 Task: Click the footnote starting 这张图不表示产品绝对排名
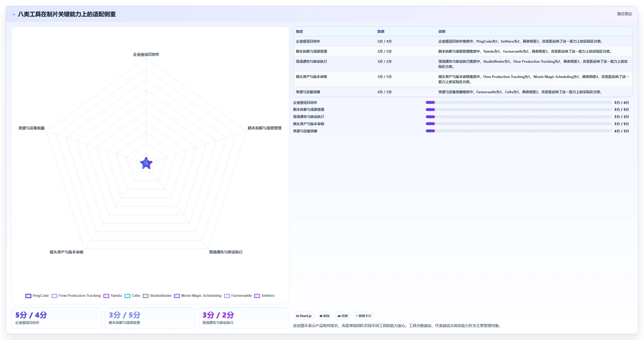pos(397,326)
